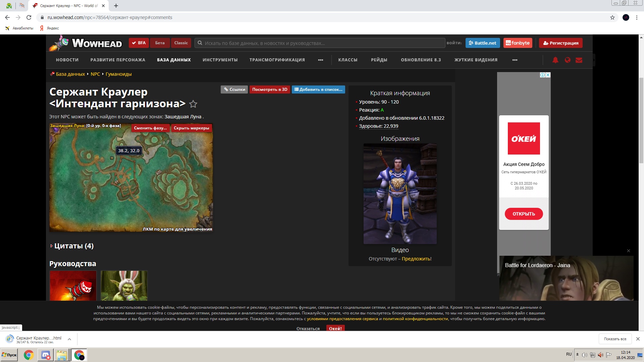This screenshot has width=644, height=362.
Task: Accept cookies with the Окей! button
Action: coord(335,328)
